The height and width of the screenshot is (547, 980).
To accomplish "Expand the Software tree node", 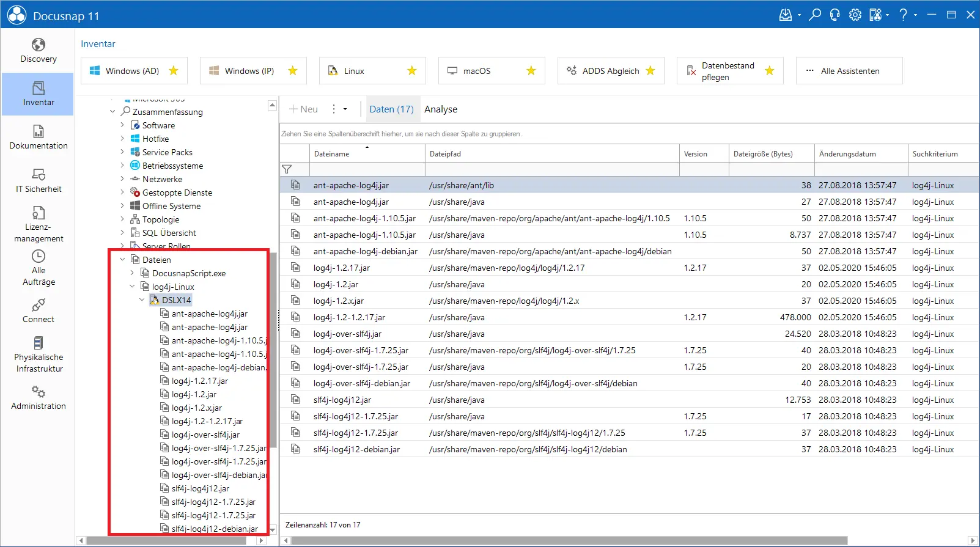I will [x=122, y=125].
